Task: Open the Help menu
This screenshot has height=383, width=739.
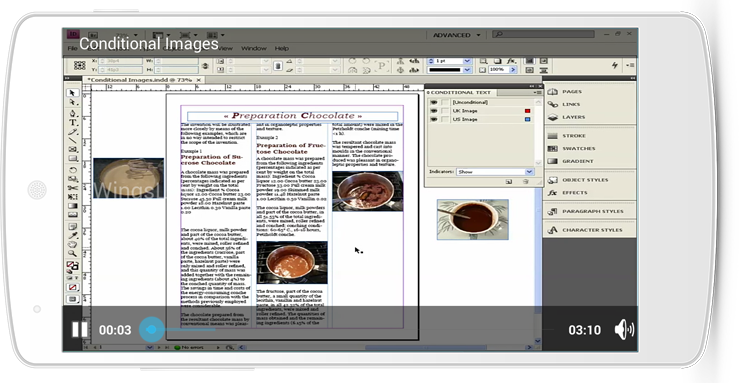Action: [281, 48]
